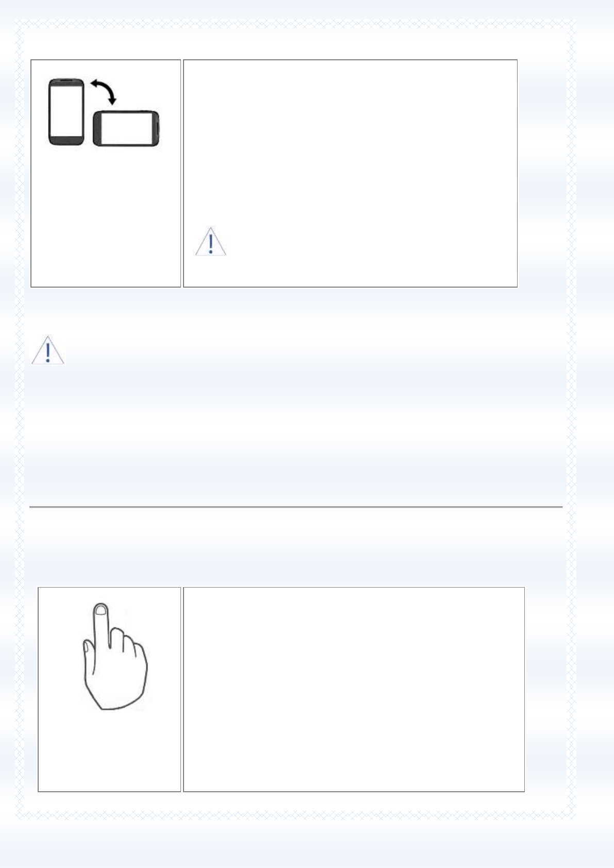Click the white screen of the portrait phone
Image resolution: width=614 pixels, height=868 pixels.
pos(67,111)
